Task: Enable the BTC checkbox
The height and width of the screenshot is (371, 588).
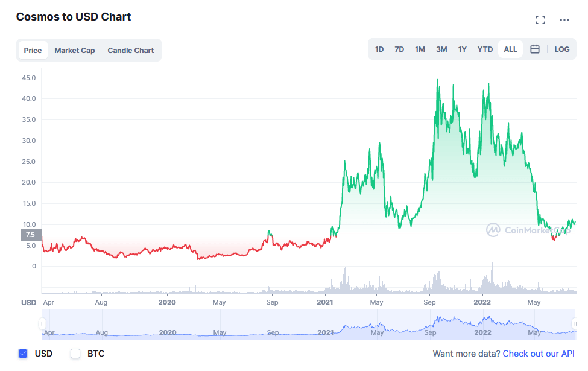Action: click(x=75, y=354)
